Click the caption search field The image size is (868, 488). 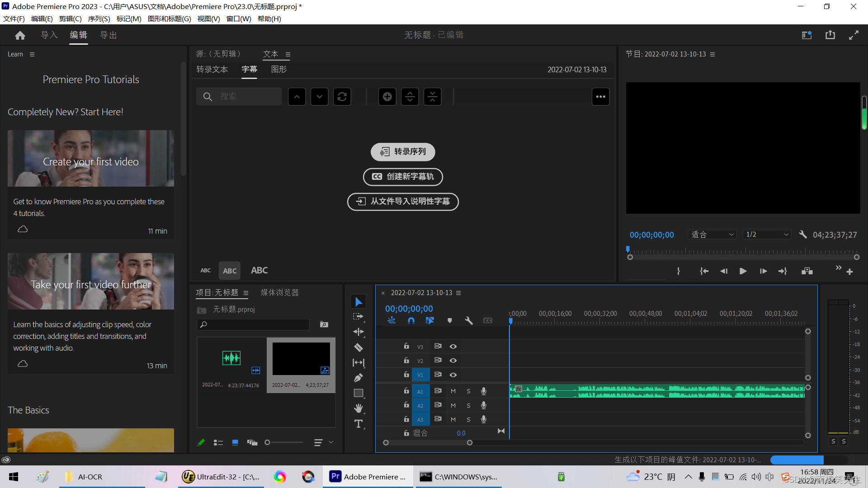tap(239, 97)
